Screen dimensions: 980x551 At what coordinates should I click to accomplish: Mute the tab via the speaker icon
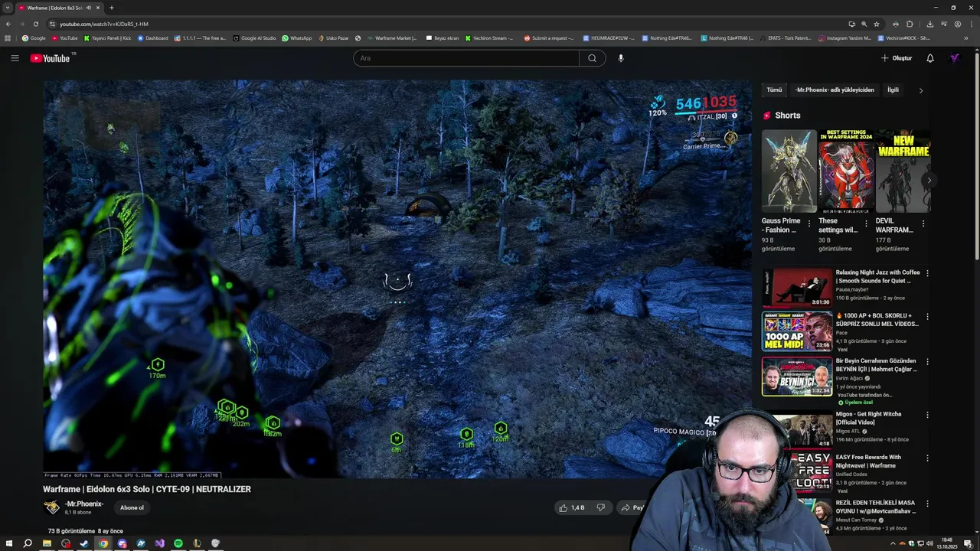(89, 8)
